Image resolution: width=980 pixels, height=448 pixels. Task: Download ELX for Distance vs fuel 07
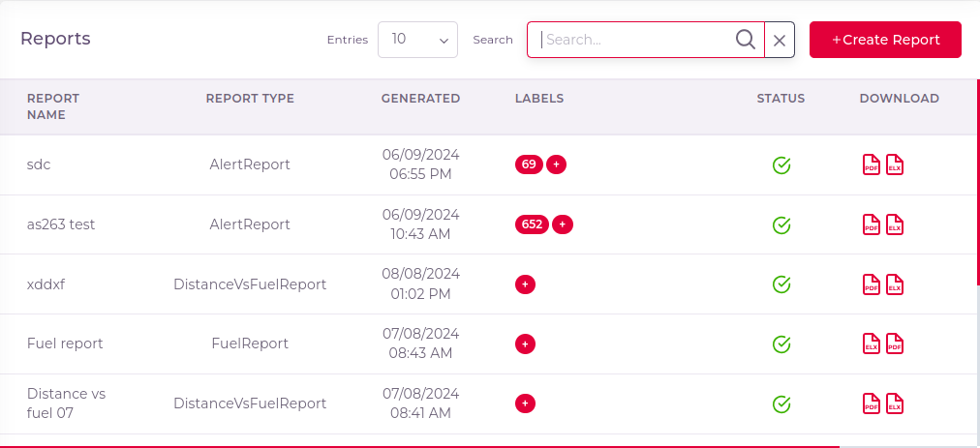pyautogui.click(x=895, y=403)
